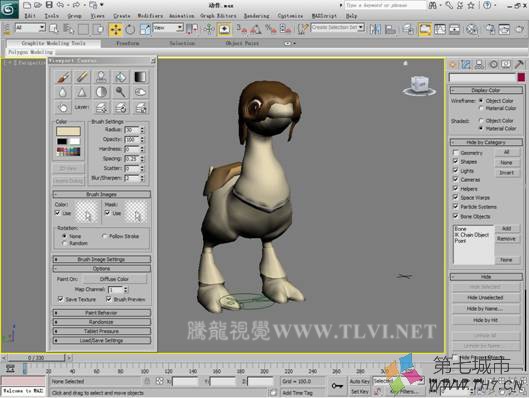Open the Modify command panel tab
This screenshot has width=529, height=398.
tap(466, 64)
